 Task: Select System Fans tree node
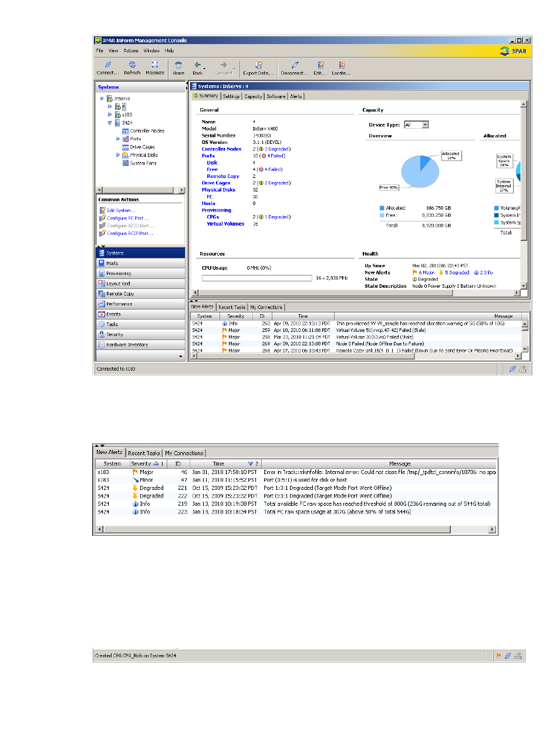pos(143,163)
